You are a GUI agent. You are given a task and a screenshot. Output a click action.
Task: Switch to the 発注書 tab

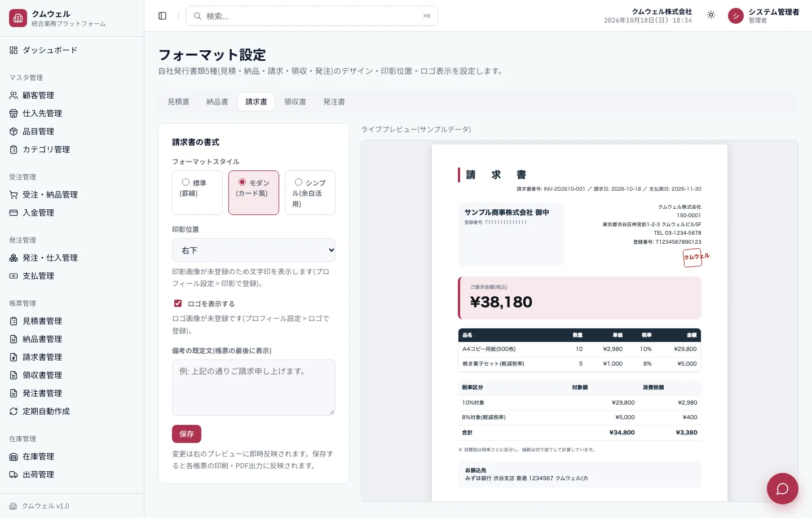334,102
